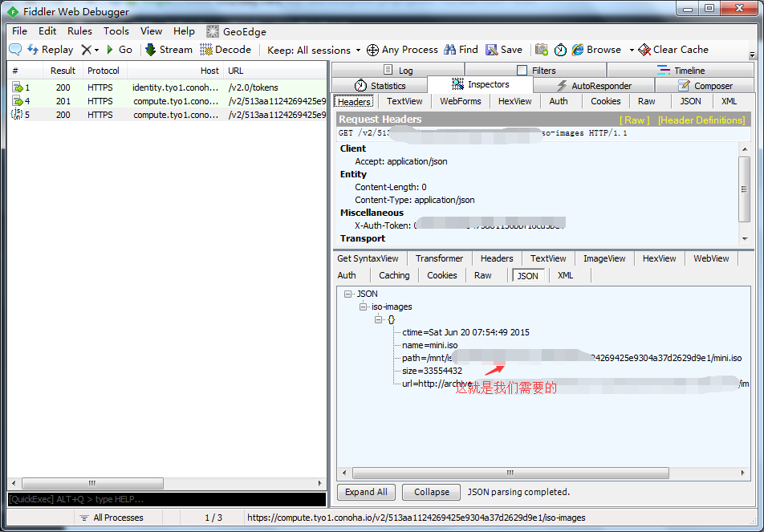Switch to the Inspectors tab
This screenshot has height=532, width=764.
click(481, 84)
